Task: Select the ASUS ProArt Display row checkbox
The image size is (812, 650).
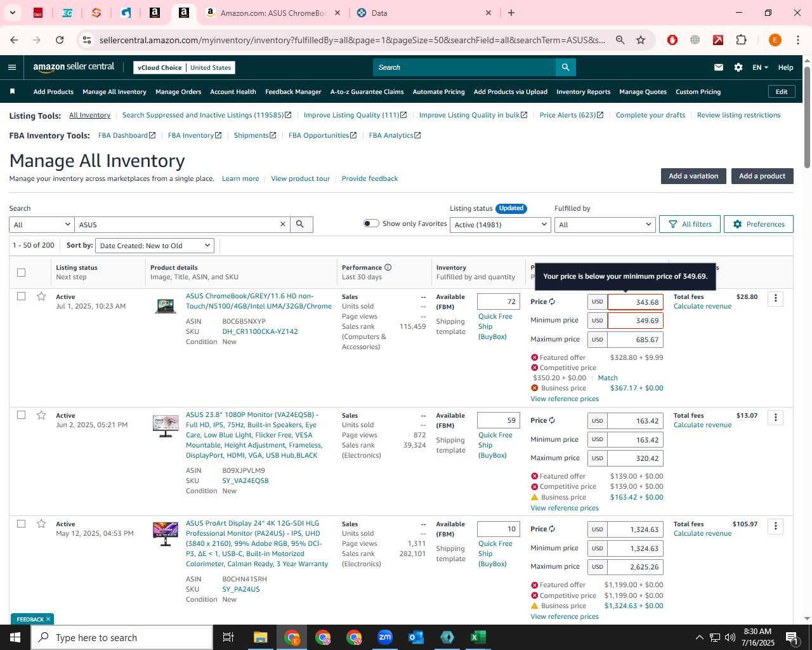Action: point(21,524)
